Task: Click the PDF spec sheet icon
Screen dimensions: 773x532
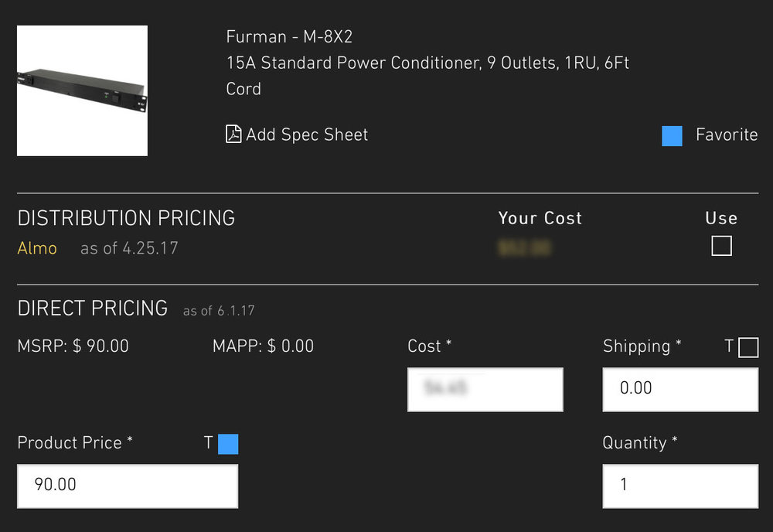Action: click(233, 135)
